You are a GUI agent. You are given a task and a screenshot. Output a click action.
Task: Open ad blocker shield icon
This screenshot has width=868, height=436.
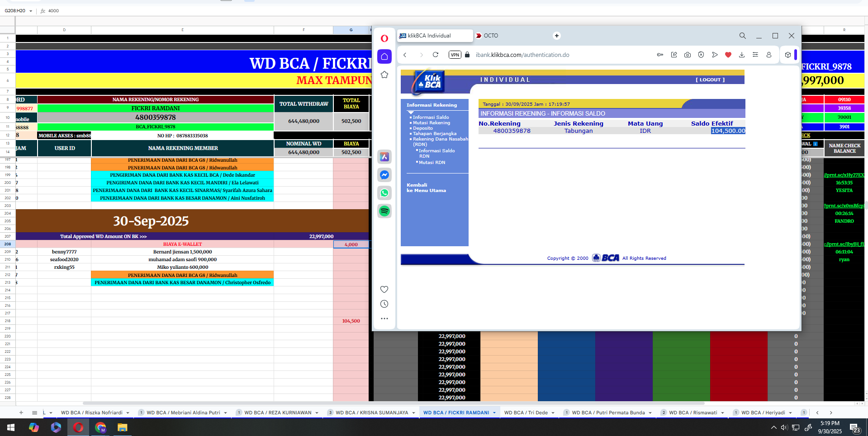[x=701, y=55]
